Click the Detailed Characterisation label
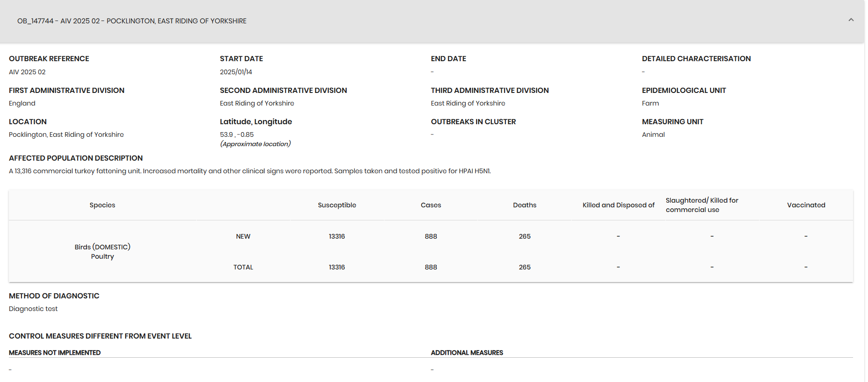Viewport: 868px width, 382px height. (x=696, y=59)
